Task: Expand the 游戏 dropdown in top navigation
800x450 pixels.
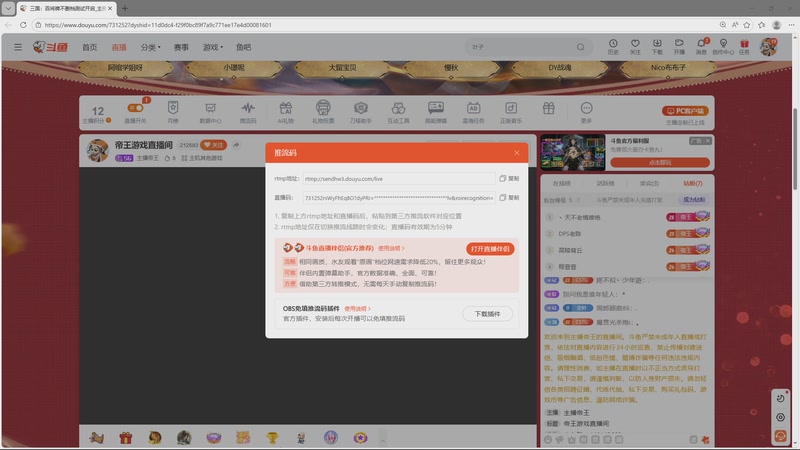Action: coord(213,47)
